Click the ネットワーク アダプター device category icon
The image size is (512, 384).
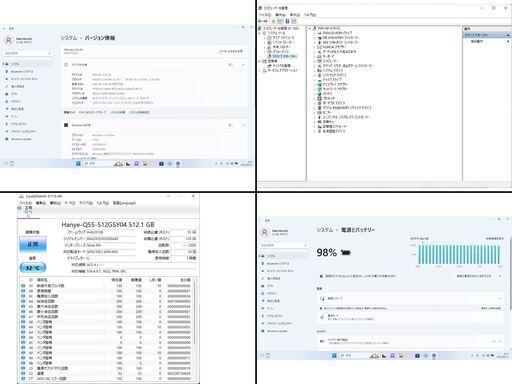pos(319,89)
